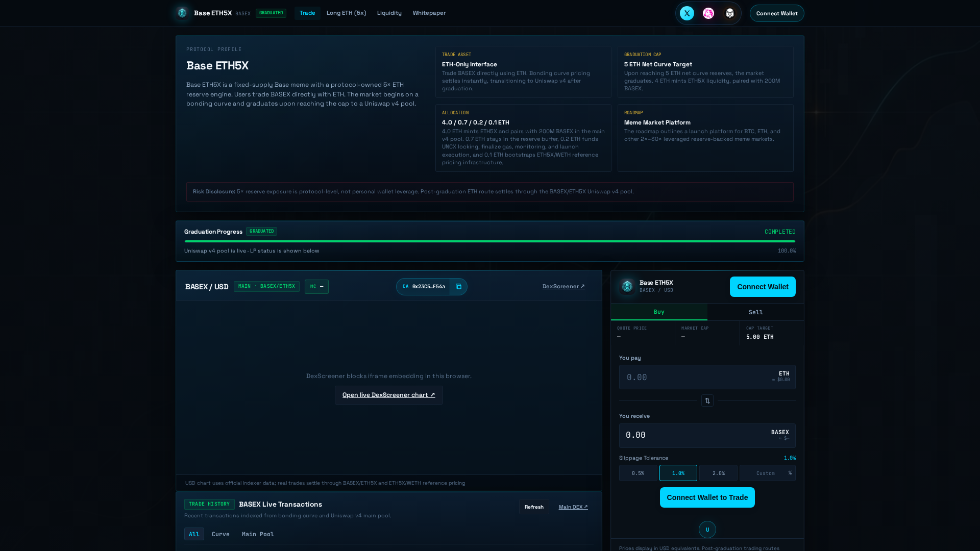Click the 5.00 ETH cap target value
Screen dimensions: 980x551
[760, 337]
